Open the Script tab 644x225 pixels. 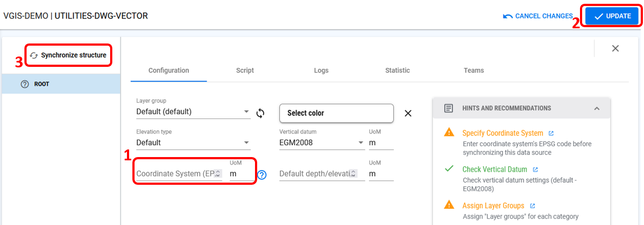click(x=245, y=70)
